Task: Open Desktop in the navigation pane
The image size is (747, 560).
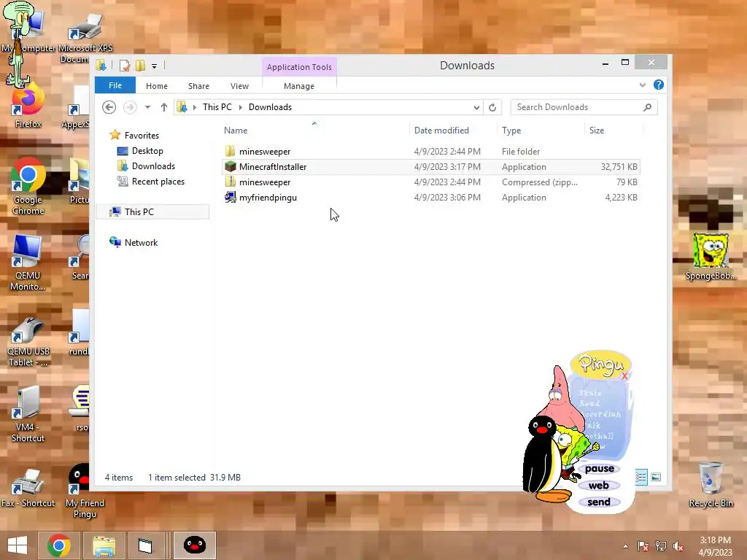Action: click(147, 151)
